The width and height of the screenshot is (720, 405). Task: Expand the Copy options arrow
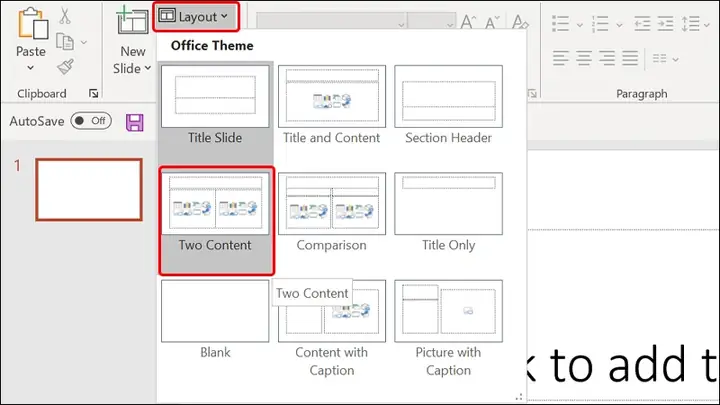tap(84, 42)
